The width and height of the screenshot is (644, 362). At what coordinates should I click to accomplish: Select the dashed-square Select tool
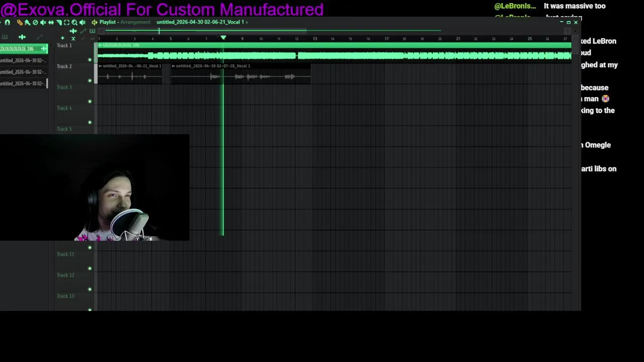pos(66,23)
